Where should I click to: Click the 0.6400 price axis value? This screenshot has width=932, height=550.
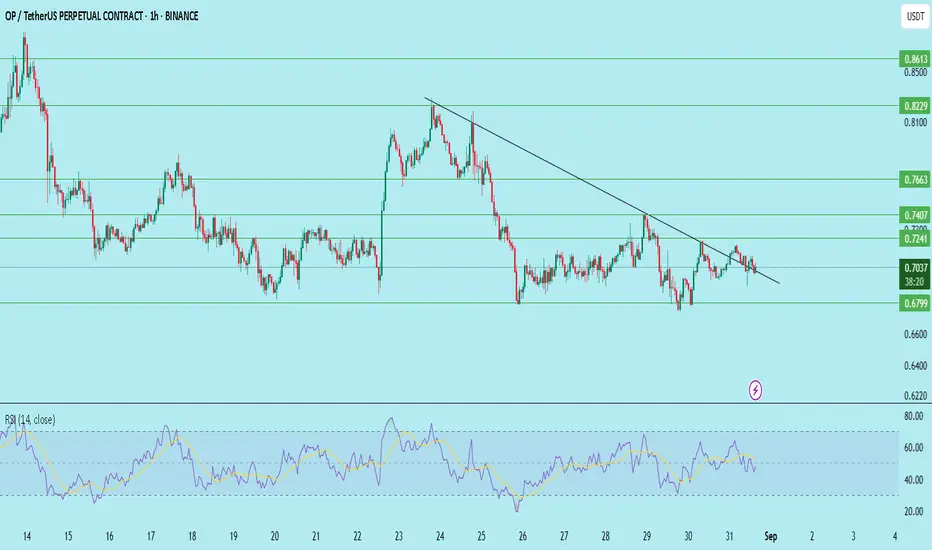click(915, 366)
